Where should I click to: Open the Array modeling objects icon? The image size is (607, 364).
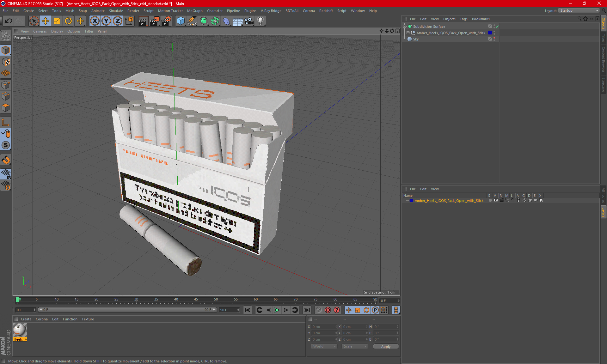(x=215, y=21)
